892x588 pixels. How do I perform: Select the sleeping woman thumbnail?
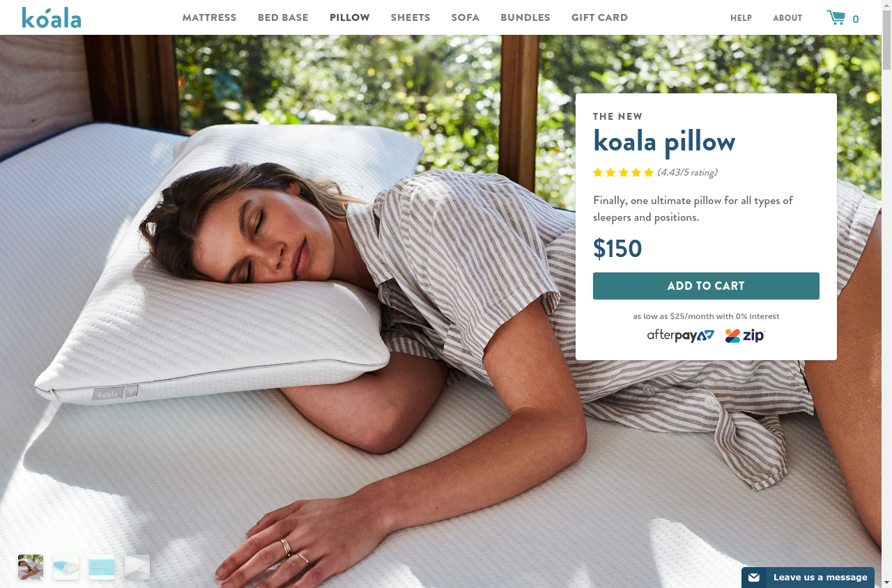[x=31, y=567]
